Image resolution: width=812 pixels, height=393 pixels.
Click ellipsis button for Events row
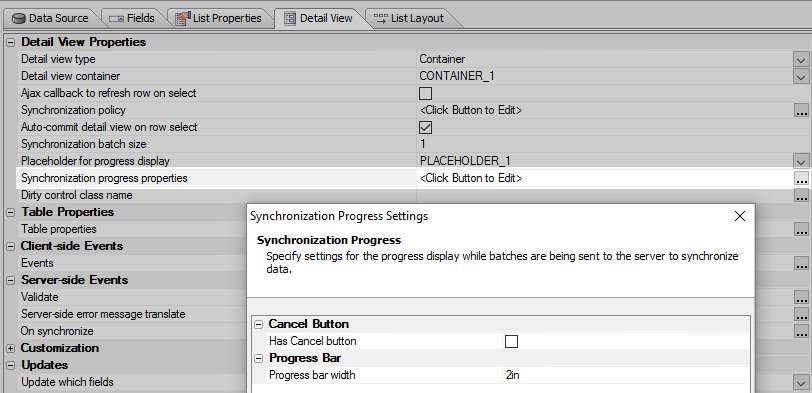pyautogui.click(x=801, y=264)
